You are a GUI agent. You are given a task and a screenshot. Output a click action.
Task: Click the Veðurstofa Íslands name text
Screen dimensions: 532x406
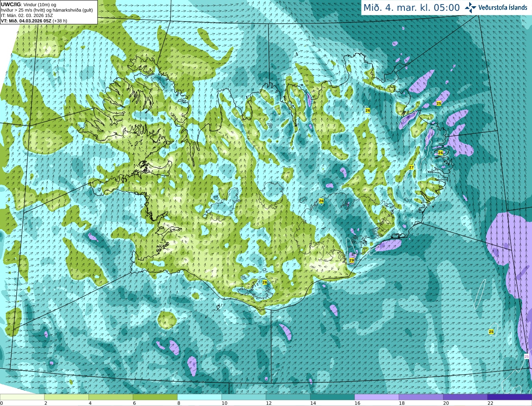(x=503, y=7)
